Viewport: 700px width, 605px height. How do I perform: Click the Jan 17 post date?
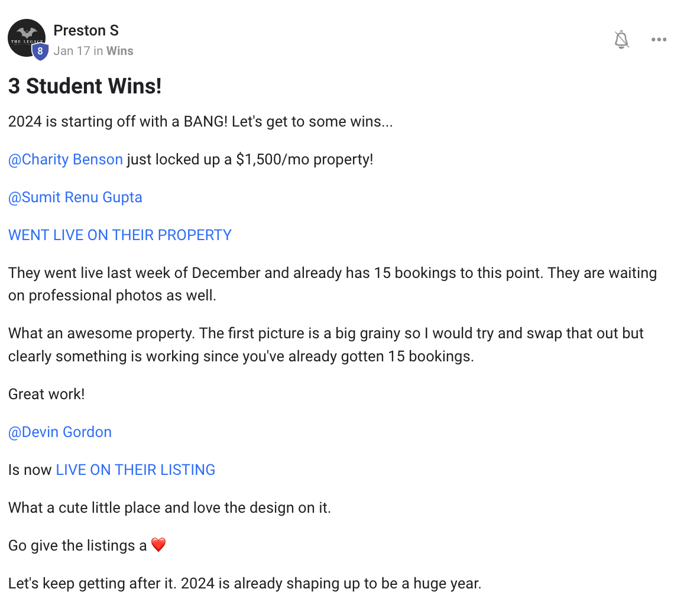point(72,51)
